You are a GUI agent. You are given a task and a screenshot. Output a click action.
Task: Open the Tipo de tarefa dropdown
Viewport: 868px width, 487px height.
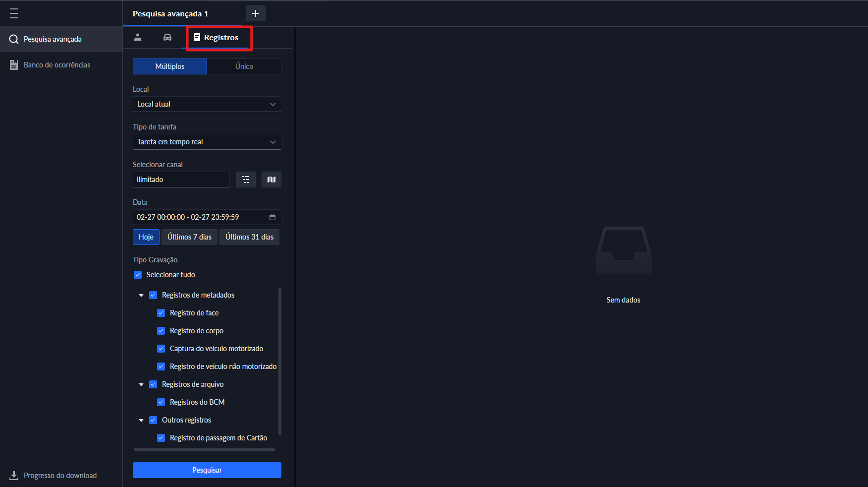point(207,142)
